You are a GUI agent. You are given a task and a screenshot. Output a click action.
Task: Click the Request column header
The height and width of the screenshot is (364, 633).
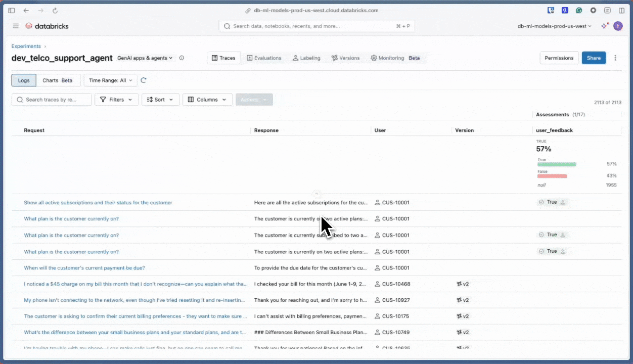coord(34,130)
